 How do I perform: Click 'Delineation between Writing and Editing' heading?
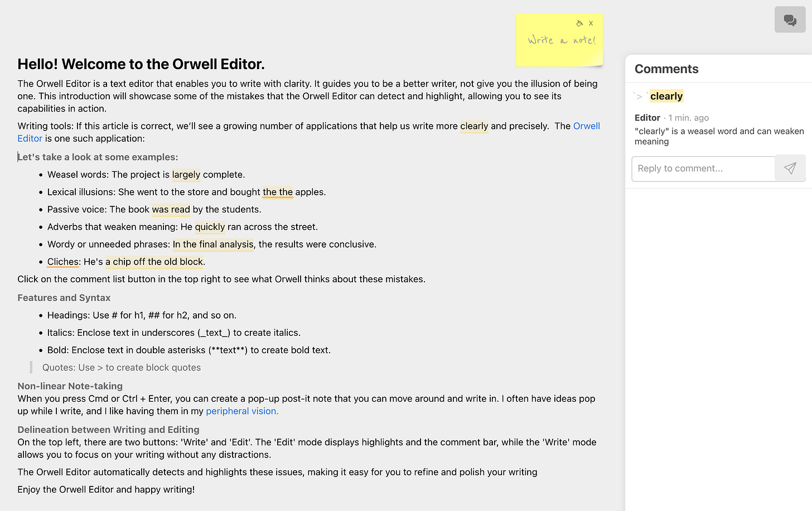point(108,430)
